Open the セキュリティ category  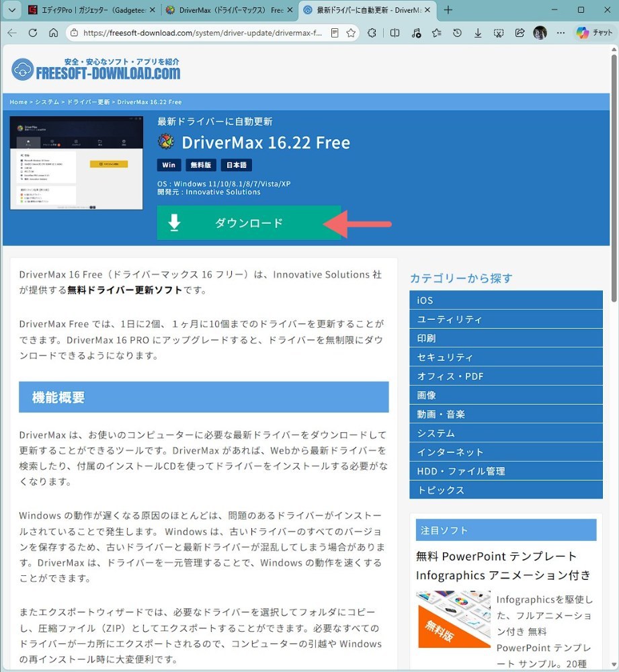[x=506, y=357]
